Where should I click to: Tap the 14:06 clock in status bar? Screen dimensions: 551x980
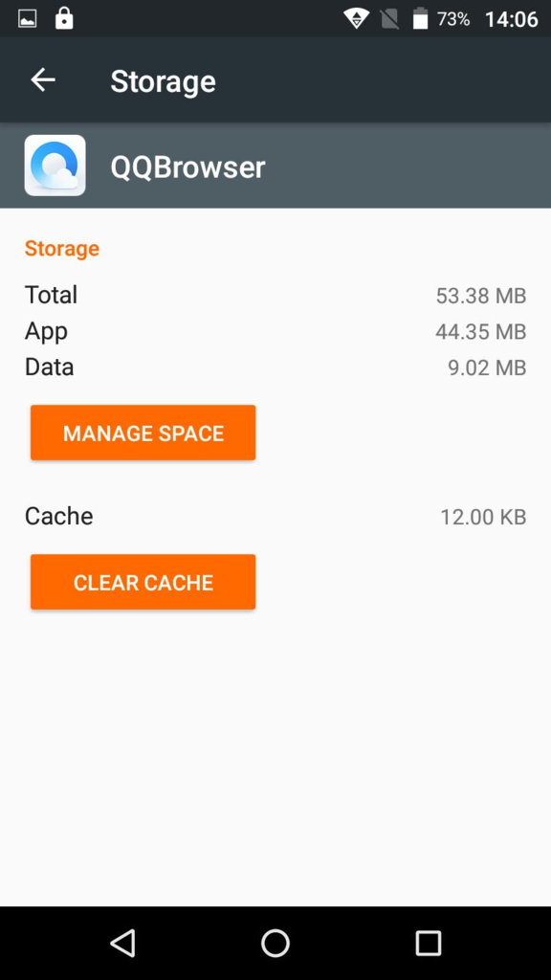pyautogui.click(x=512, y=19)
